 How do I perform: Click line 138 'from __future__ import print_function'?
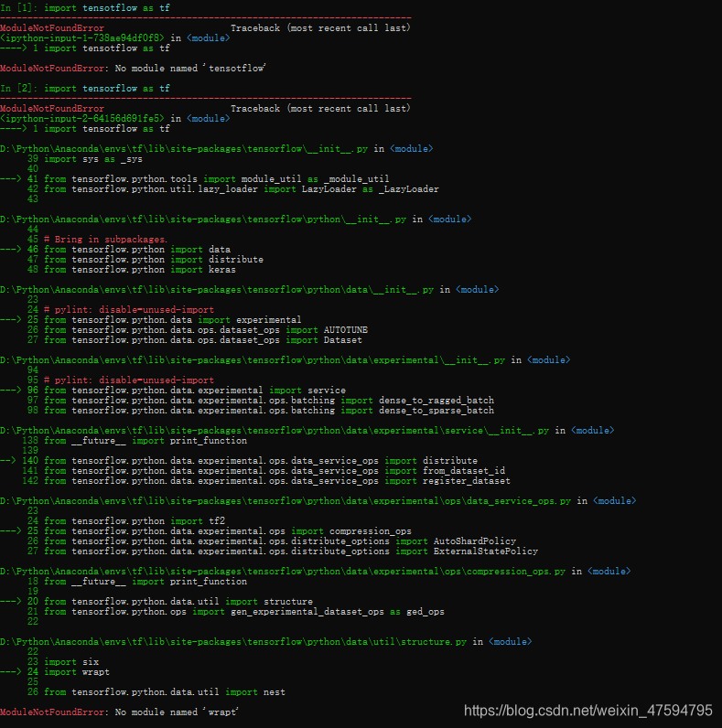(x=135, y=441)
